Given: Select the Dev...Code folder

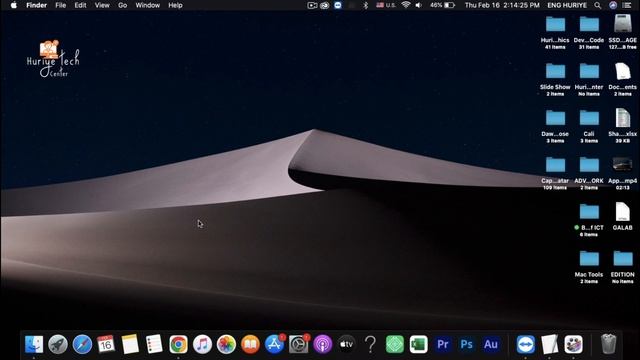Looking at the screenshot, I should (x=589, y=24).
